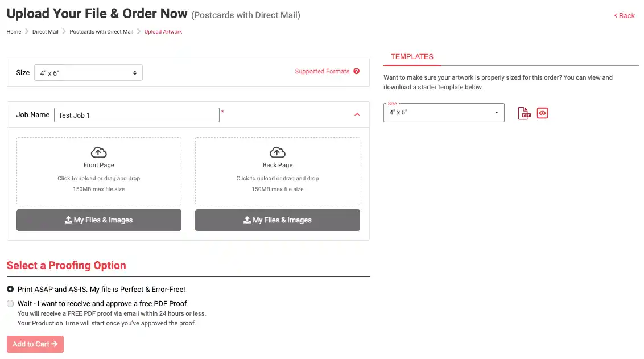Select Print ASAP and AS-IS option
644x359 pixels.
tap(10, 289)
